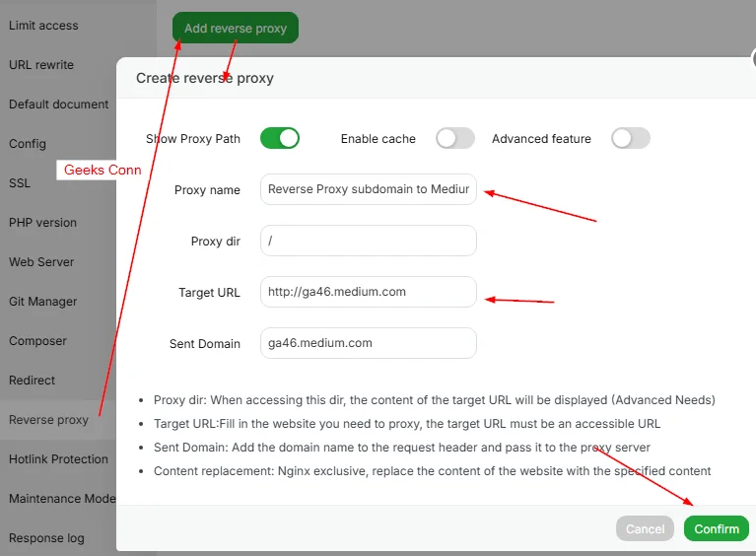This screenshot has width=756, height=556.
Task: Select Redirect in the sidebar
Action: [32, 381]
